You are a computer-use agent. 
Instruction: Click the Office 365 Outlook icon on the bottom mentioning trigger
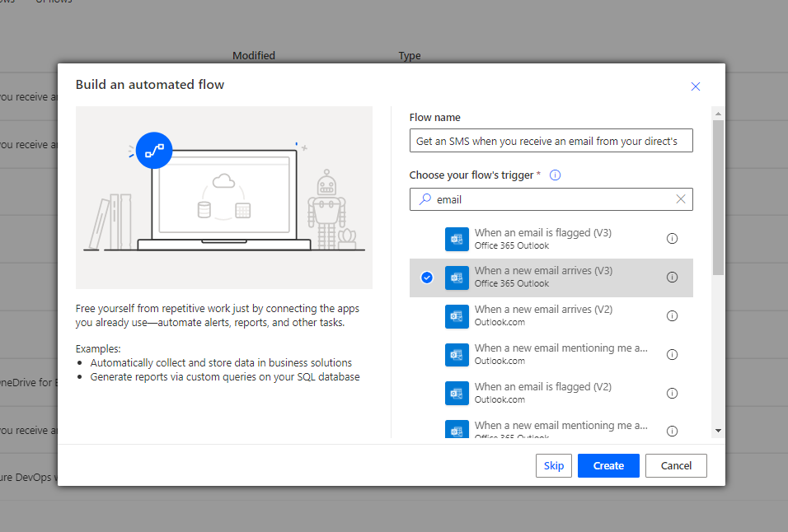(x=457, y=429)
